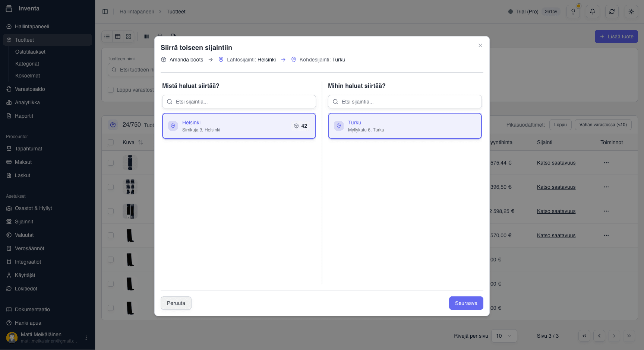Open Varastosaldo in the sidebar
The height and width of the screenshot is (350, 644).
click(30, 89)
